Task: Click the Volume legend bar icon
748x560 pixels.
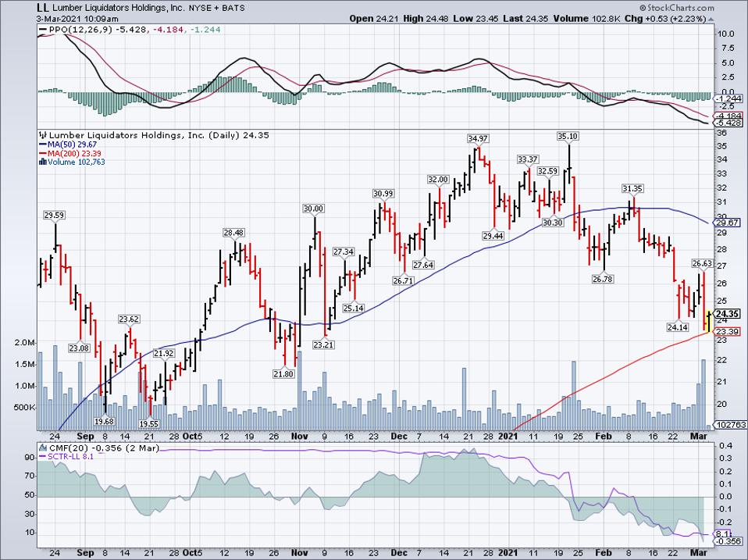Action: [x=43, y=162]
